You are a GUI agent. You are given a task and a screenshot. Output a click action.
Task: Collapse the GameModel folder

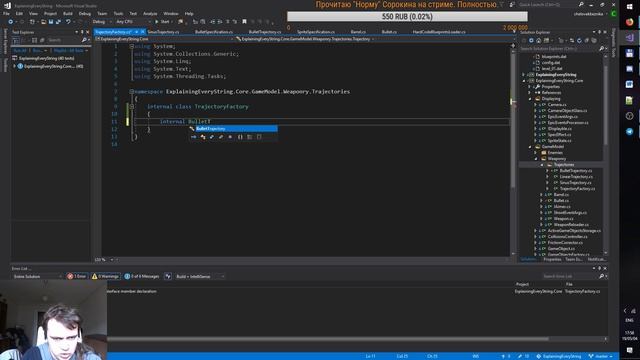click(530, 147)
